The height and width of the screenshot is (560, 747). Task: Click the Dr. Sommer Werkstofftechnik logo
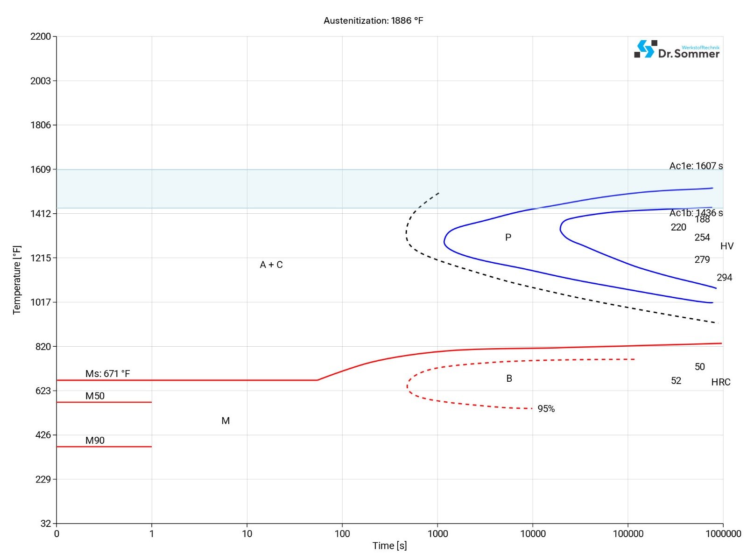pos(677,49)
